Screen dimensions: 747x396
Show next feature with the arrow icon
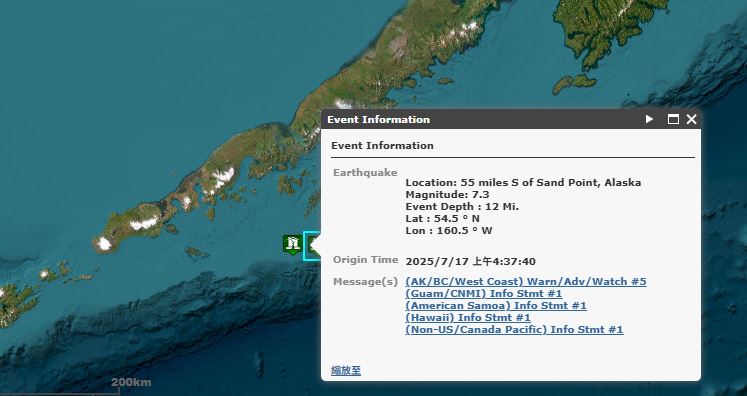pyautogui.click(x=649, y=119)
